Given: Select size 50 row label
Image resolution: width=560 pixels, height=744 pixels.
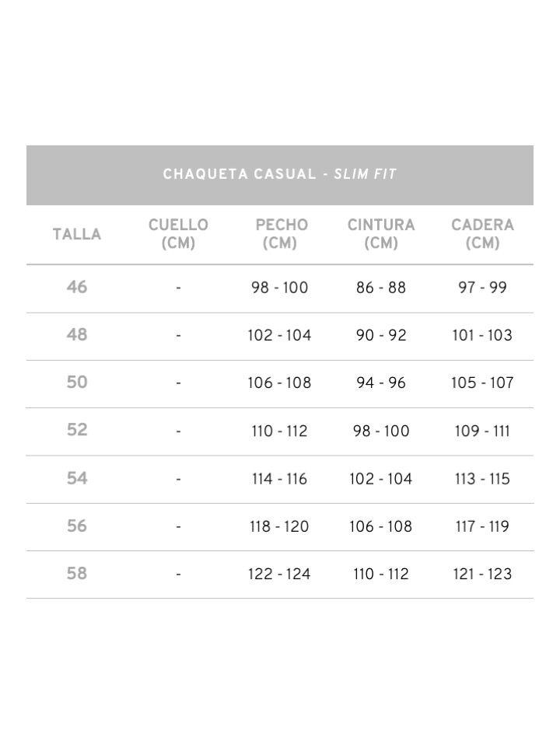Looking at the screenshot, I should tap(77, 382).
